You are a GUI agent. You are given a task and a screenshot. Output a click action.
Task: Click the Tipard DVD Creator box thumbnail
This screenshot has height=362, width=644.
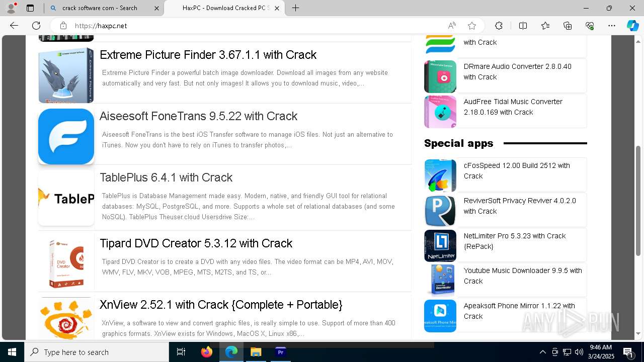point(66,264)
